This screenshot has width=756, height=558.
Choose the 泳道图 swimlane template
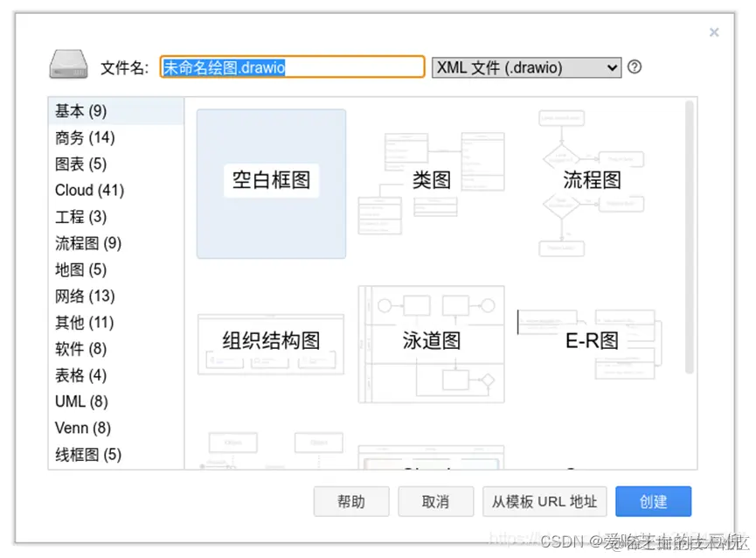(432, 344)
